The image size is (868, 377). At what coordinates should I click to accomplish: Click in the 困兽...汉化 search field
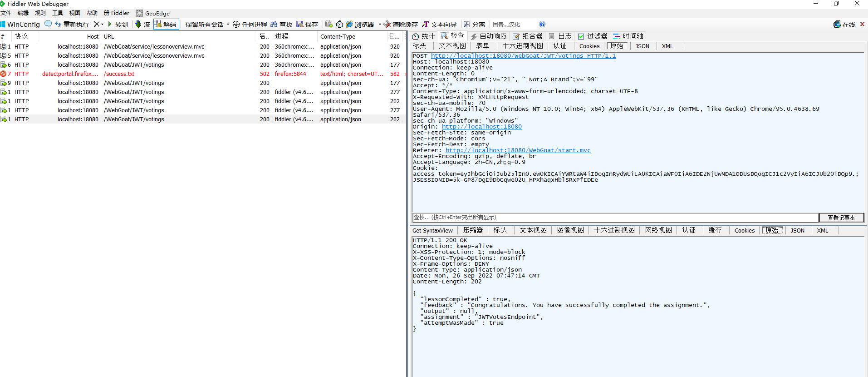coord(513,24)
